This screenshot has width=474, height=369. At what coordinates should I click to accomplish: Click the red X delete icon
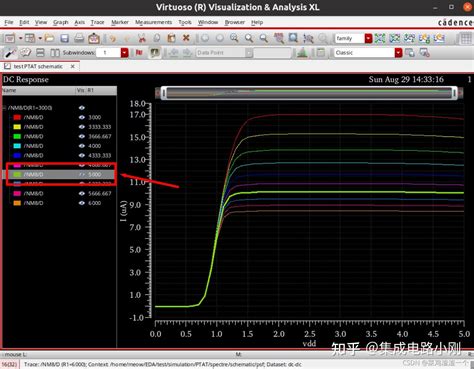click(186, 38)
